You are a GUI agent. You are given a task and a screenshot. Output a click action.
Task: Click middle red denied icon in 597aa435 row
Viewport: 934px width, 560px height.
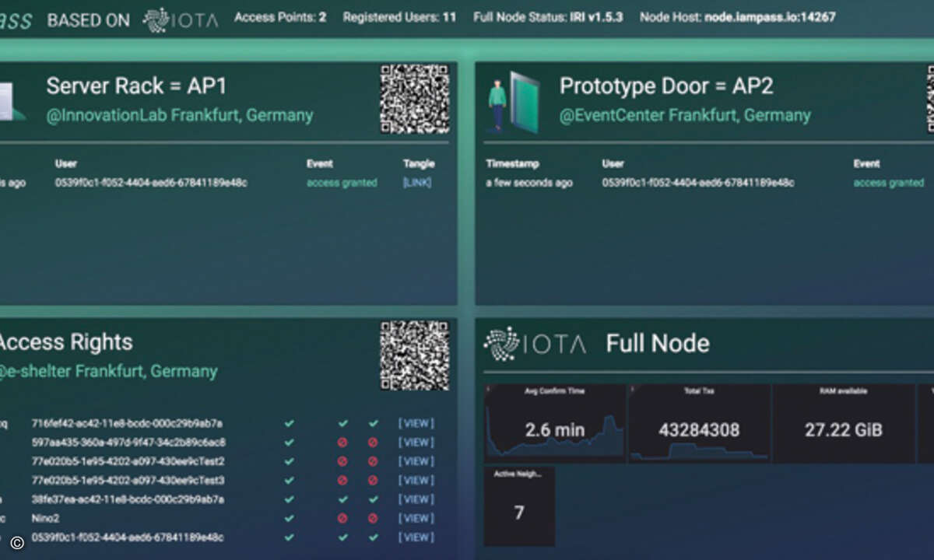pos(342,442)
